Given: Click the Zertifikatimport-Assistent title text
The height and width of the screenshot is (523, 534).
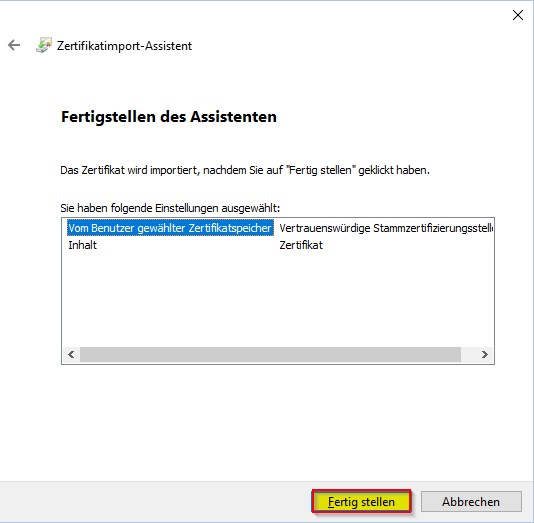Looking at the screenshot, I should point(124,46).
